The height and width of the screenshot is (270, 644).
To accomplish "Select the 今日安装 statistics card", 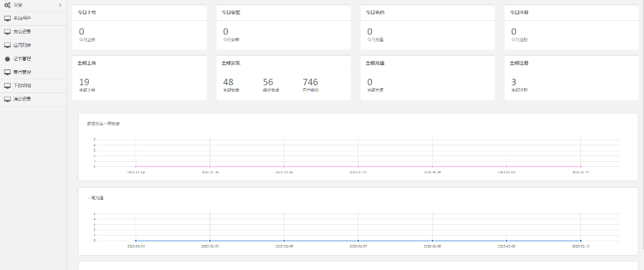I will [x=283, y=27].
